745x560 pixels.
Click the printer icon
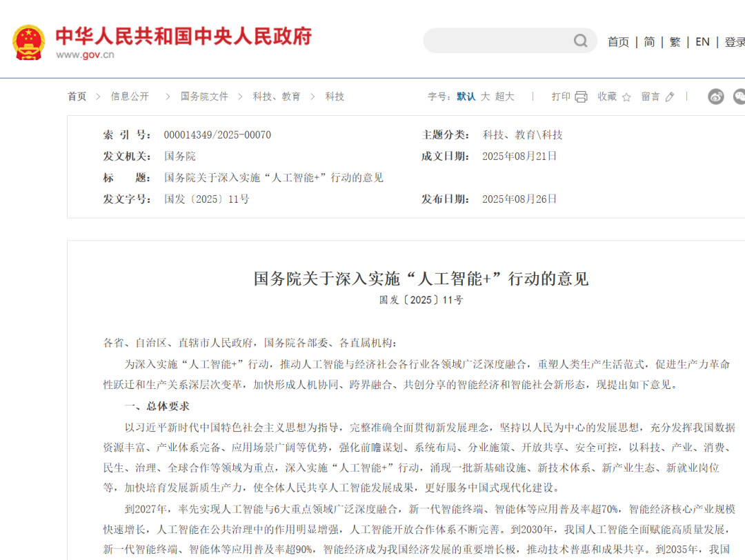[581, 97]
